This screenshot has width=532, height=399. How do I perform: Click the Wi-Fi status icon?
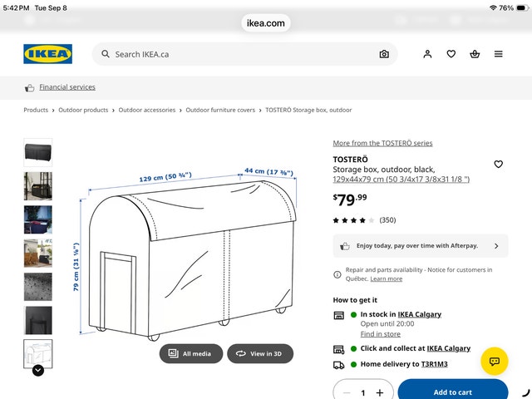tap(493, 7)
